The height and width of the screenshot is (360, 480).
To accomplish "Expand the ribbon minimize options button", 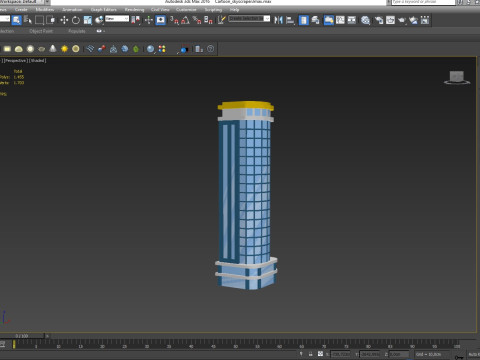I will point(100,31).
